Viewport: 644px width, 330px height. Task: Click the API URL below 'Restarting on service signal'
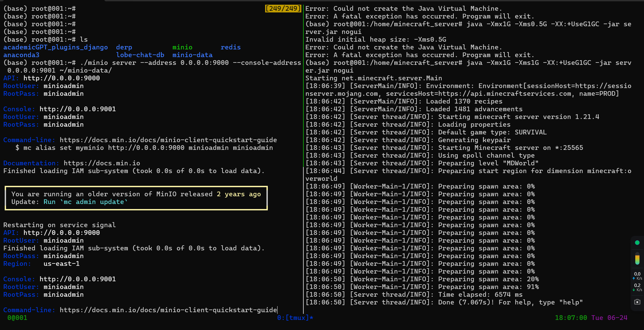click(x=62, y=233)
